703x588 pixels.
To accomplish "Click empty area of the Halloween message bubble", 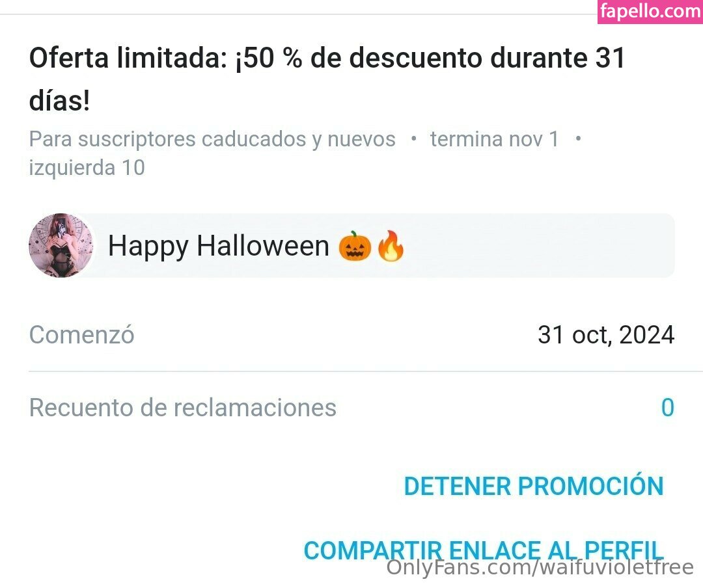I will tap(538, 246).
